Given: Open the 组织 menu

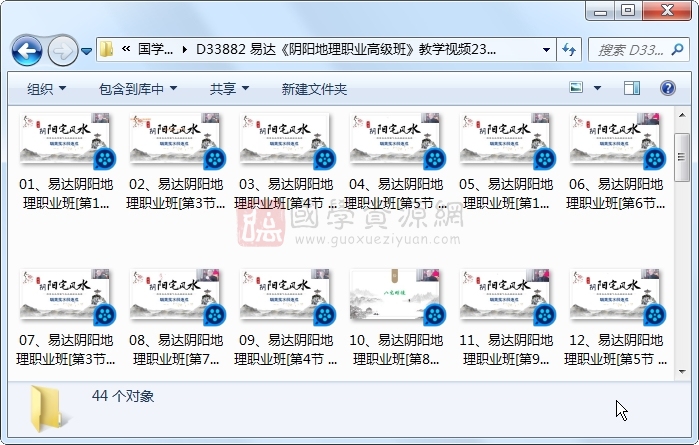Looking at the screenshot, I should click(x=46, y=89).
